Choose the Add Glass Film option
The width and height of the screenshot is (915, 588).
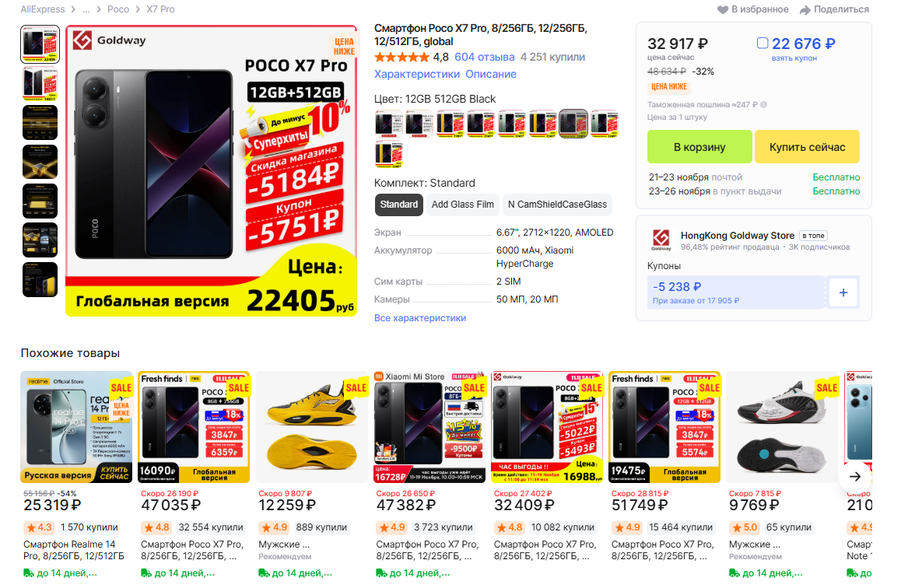[463, 205]
